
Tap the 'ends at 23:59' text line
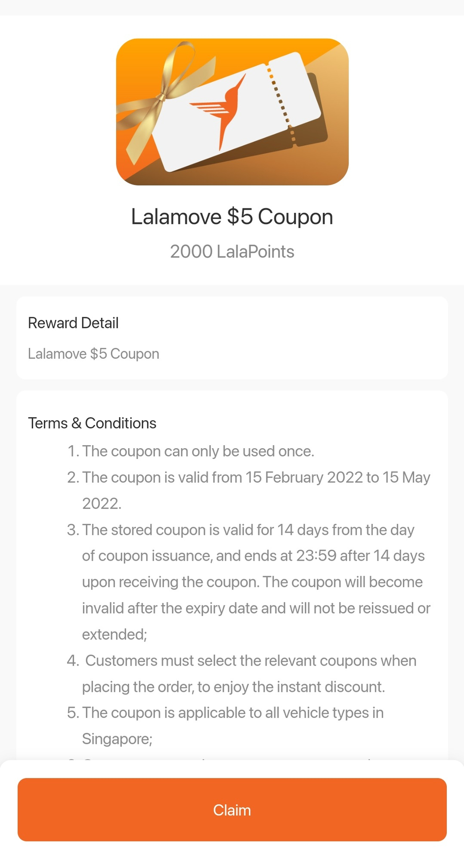(x=254, y=556)
